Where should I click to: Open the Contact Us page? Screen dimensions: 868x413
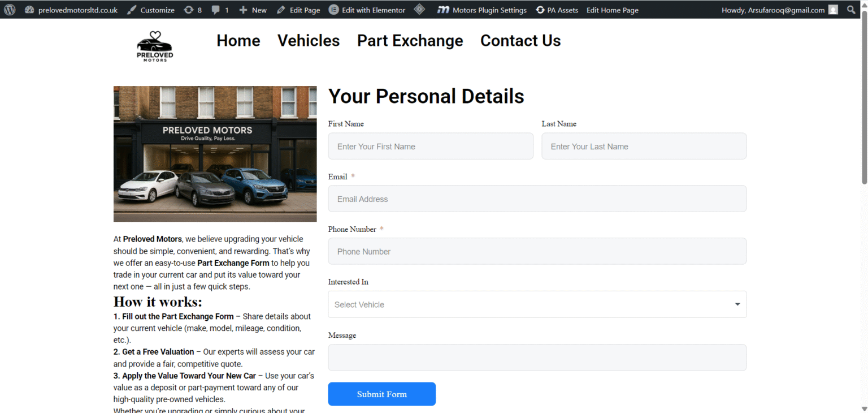[x=520, y=40]
